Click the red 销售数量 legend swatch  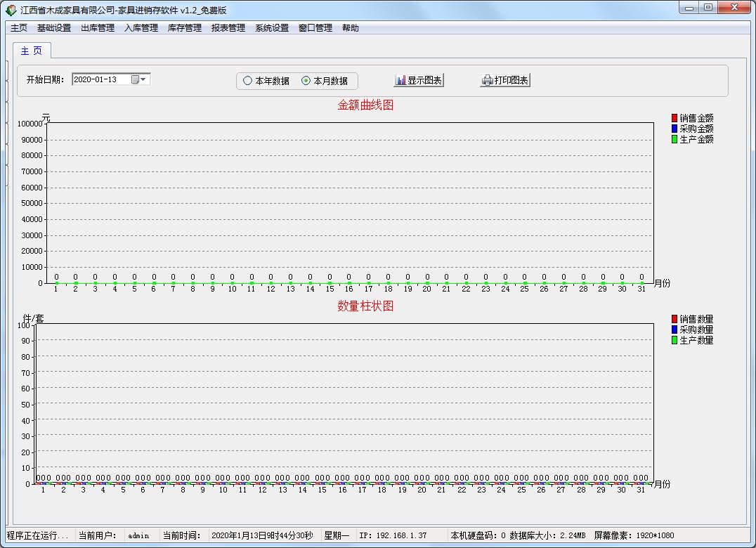click(x=674, y=319)
